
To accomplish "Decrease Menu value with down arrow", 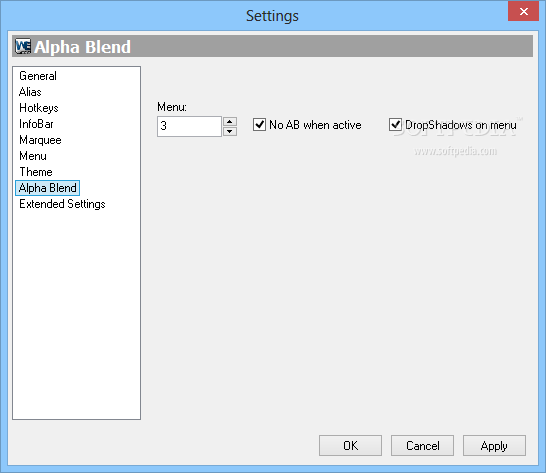I will pos(229,131).
